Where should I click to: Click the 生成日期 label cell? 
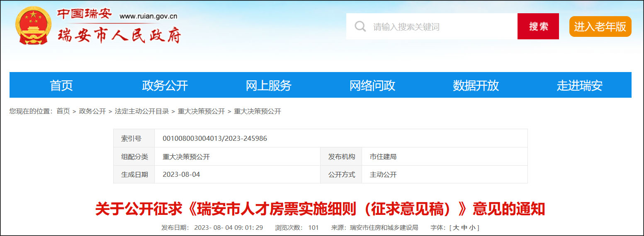tap(134, 174)
